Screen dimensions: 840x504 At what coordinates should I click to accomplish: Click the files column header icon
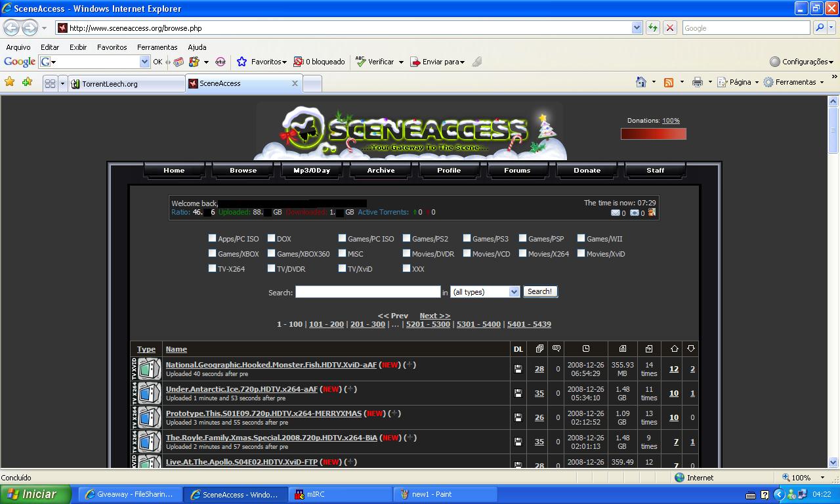coord(539,348)
